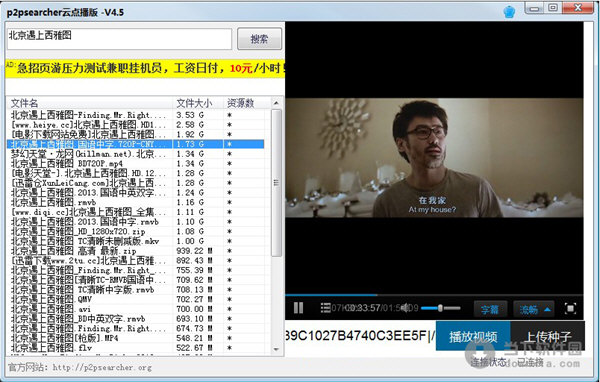Click the blue skin icon in title bar
Image resolution: width=600 pixels, height=382 pixels.
509,11
